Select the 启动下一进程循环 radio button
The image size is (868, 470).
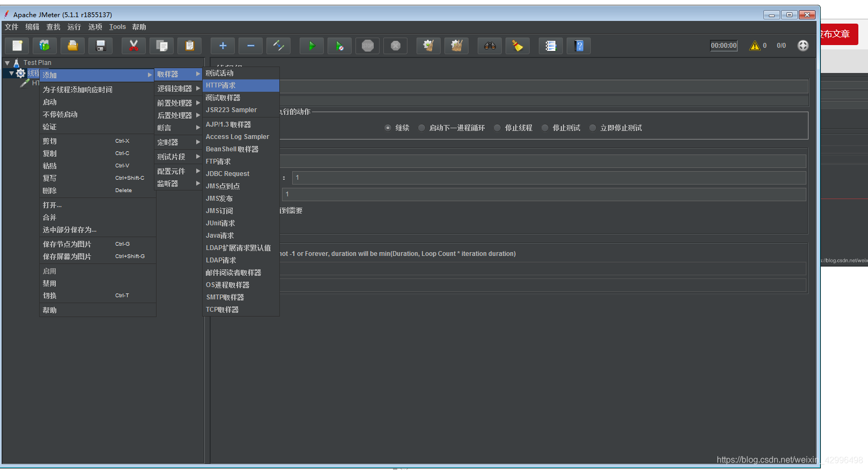click(x=421, y=128)
